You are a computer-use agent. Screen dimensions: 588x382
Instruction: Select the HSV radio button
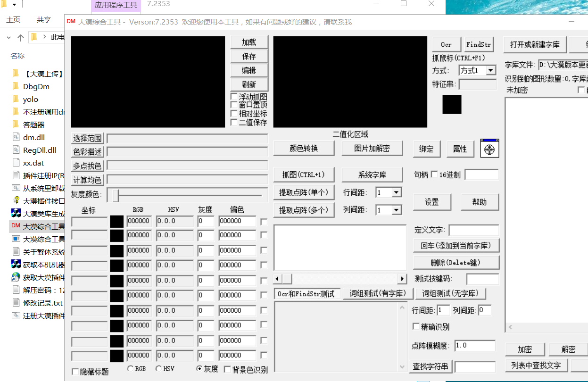click(158, 369)
